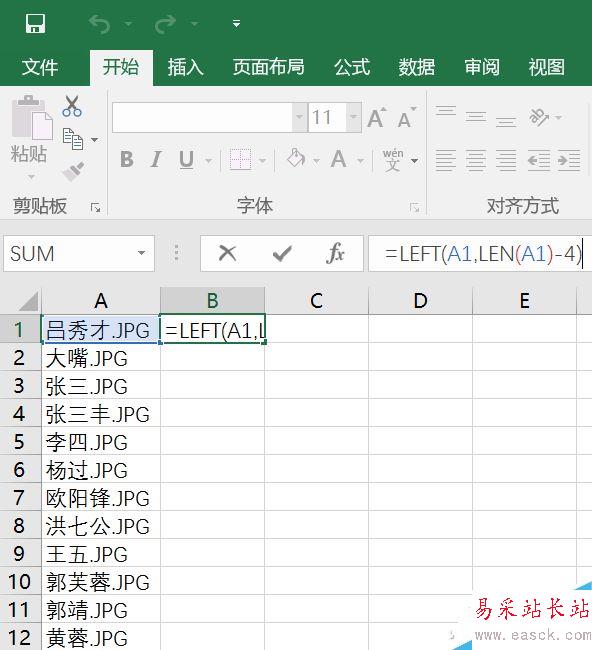This screenshot has height=650, width=592.
Task: Save the workbook with the floppy icon
Action: pos(35,24)
